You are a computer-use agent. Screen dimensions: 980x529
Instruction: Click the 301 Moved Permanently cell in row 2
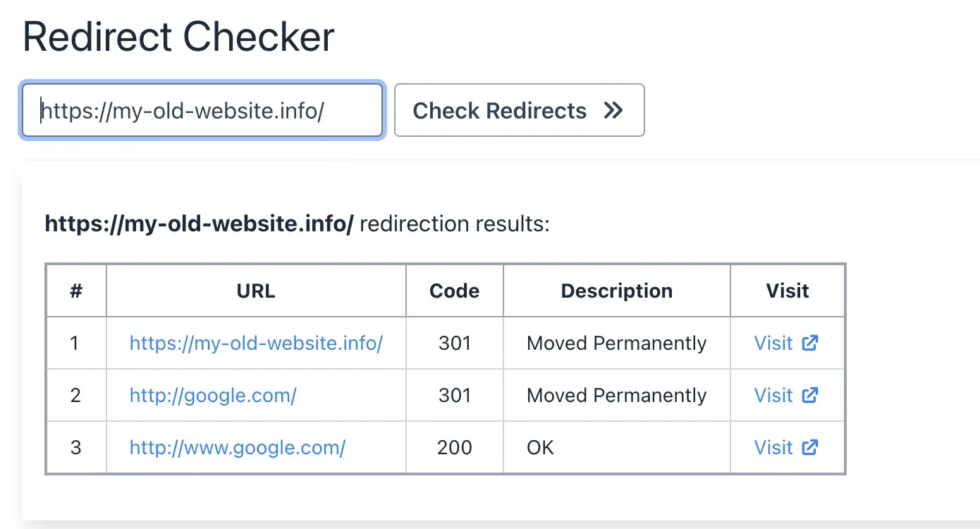tap(616, 395)
